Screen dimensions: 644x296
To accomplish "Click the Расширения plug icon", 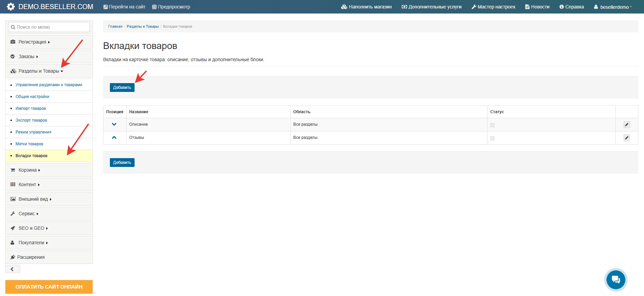I will click(x=13, y=257).
